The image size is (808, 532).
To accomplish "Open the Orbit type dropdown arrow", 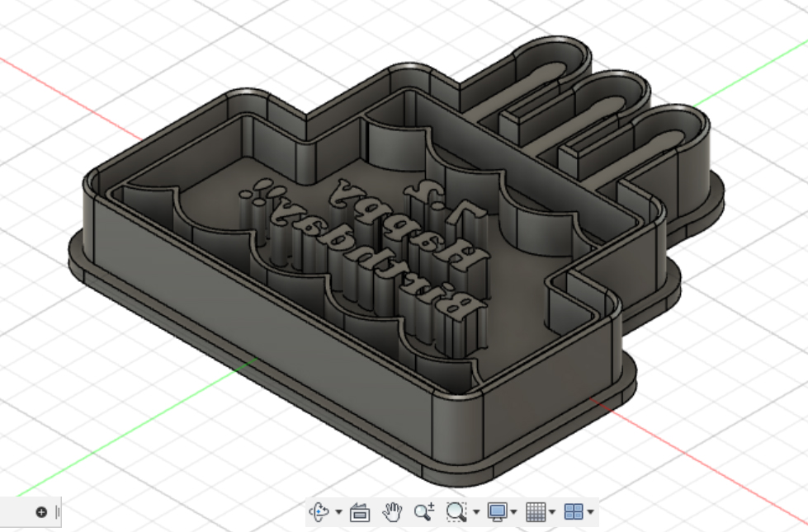I will tap(338, 512).
